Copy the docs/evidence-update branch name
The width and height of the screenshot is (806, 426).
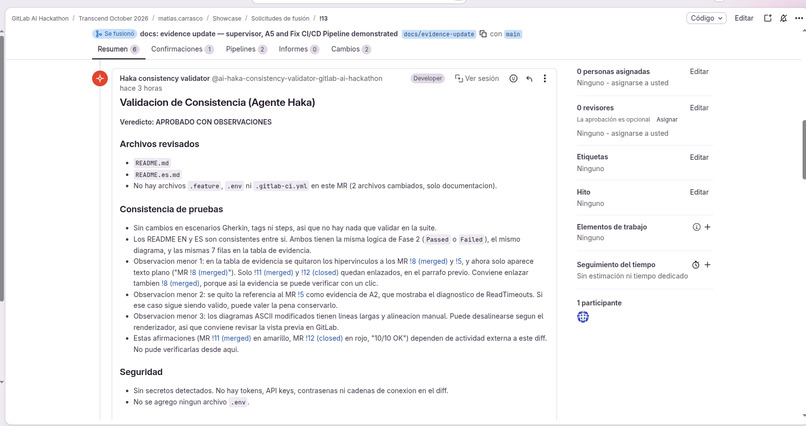coord(483,34)
